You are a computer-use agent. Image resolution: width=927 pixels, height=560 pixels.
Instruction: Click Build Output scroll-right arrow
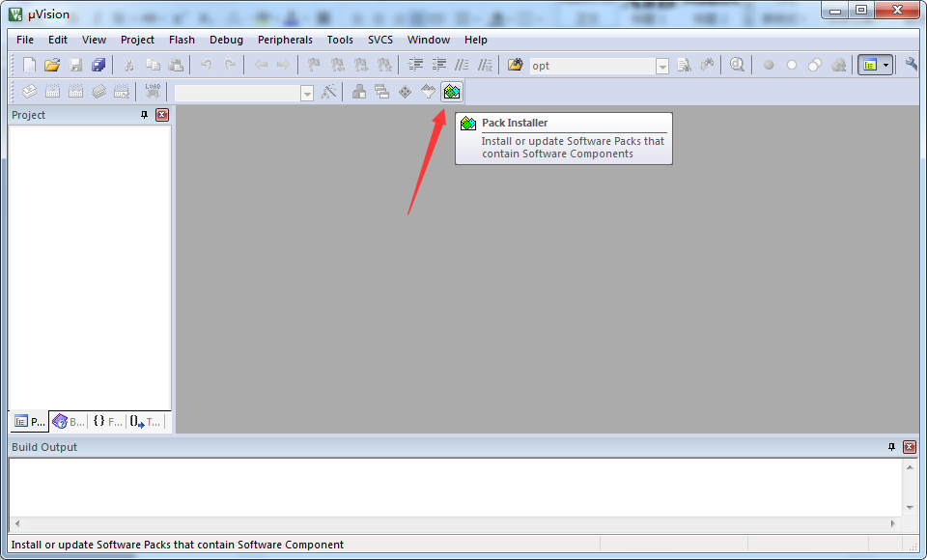pyautogui.click(x=892, y=523)
